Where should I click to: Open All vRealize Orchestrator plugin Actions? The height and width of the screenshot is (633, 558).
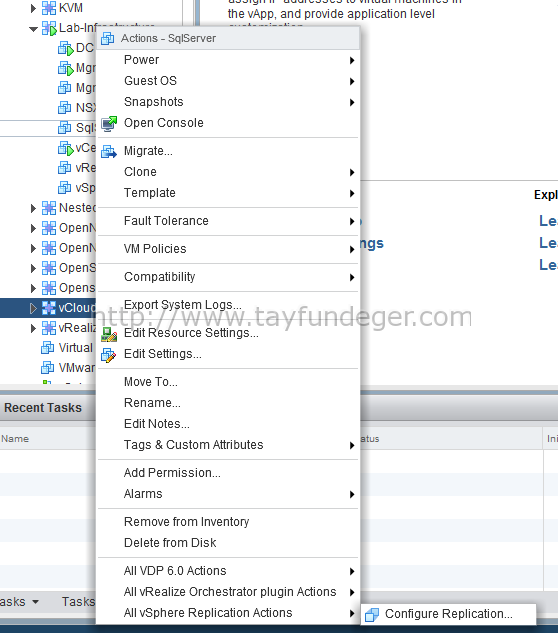click(228, 592)
